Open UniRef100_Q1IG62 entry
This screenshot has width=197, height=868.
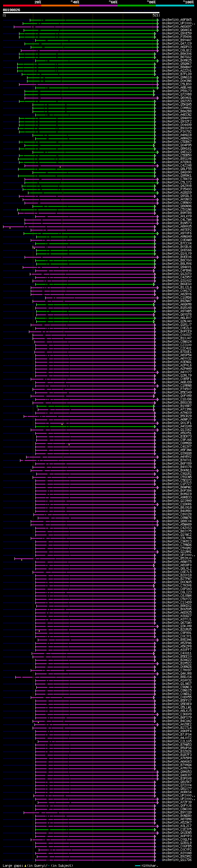(176, 430)
